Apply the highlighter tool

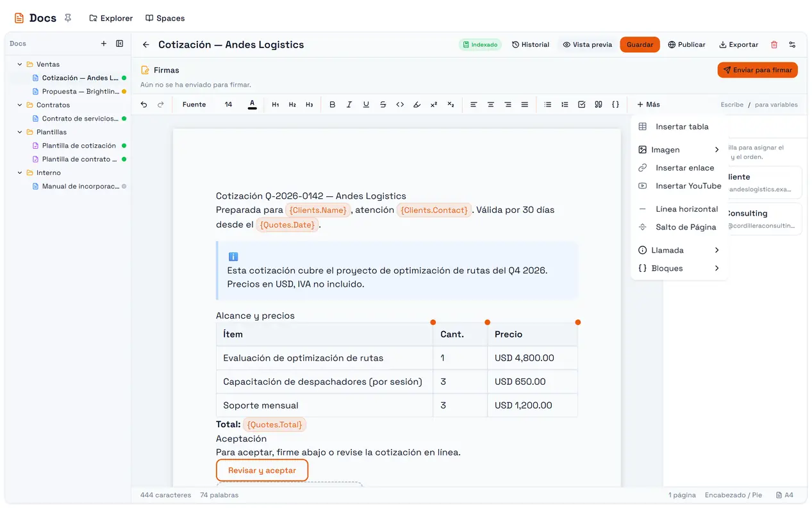[x=417, y=105]
